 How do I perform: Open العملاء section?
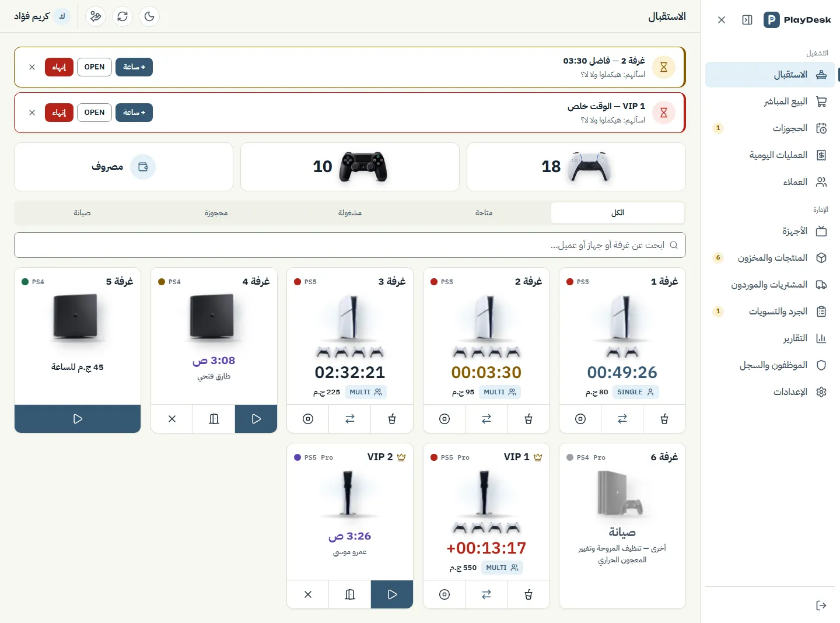point(770,182)
